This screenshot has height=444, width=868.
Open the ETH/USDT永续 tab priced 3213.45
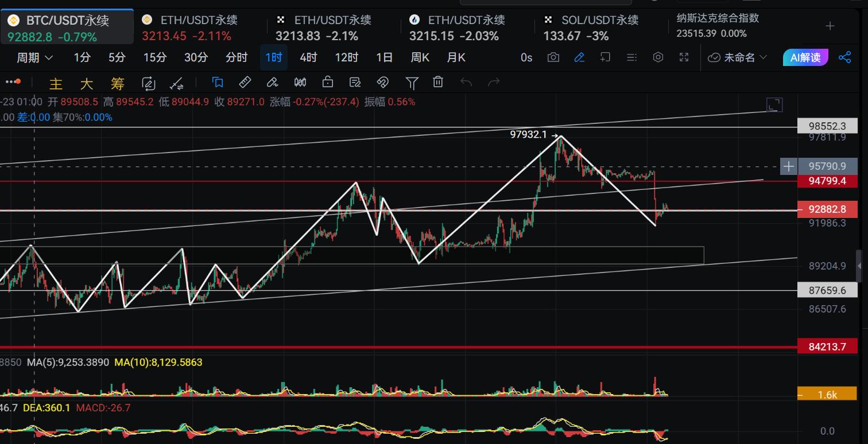(201, 28)
